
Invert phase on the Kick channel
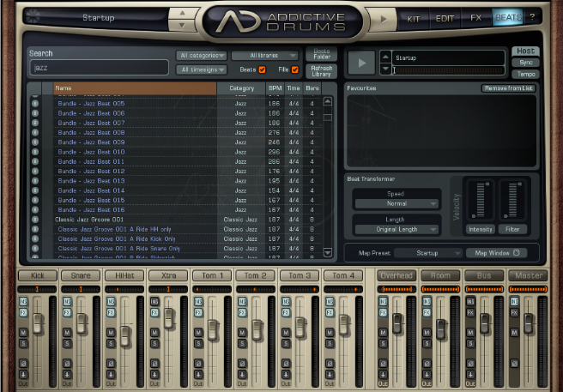[x=23, y=364]
